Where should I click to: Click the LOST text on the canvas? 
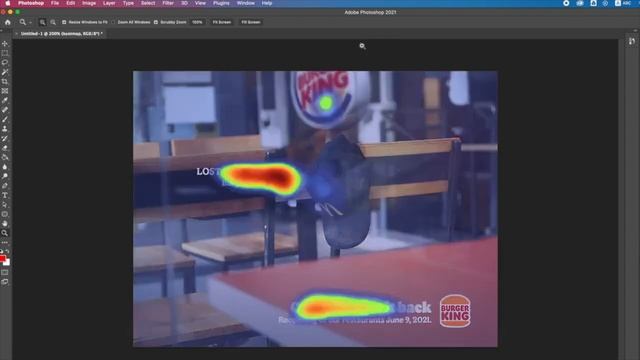tap(208, 172)
